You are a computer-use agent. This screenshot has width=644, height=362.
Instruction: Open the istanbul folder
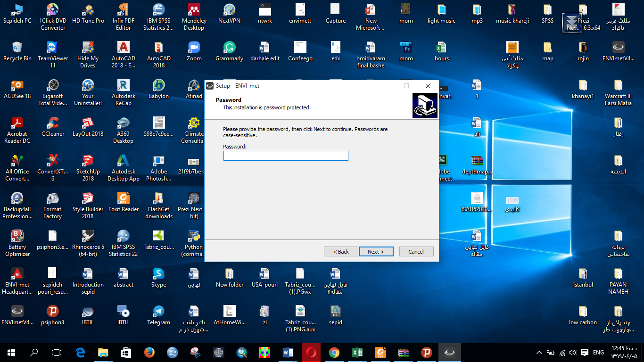pyautogui.click(x=583, y=278)
